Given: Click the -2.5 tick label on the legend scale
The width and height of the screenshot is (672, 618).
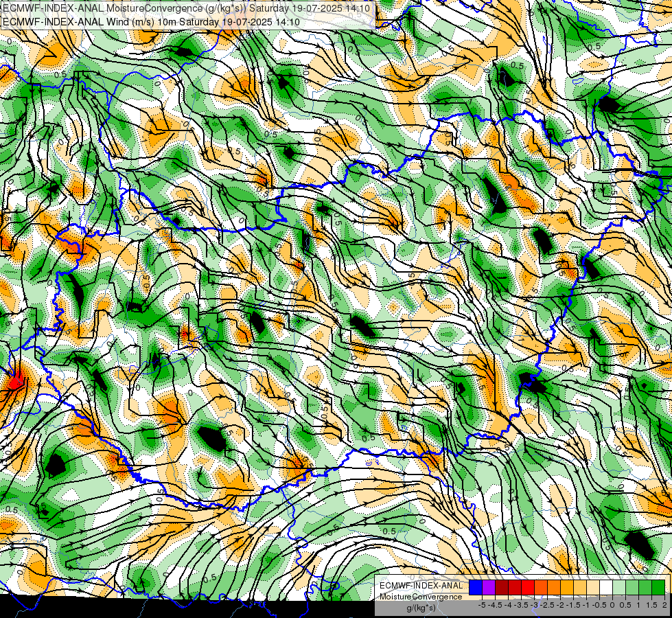Looking at the screenshot, I should [547, 605].
